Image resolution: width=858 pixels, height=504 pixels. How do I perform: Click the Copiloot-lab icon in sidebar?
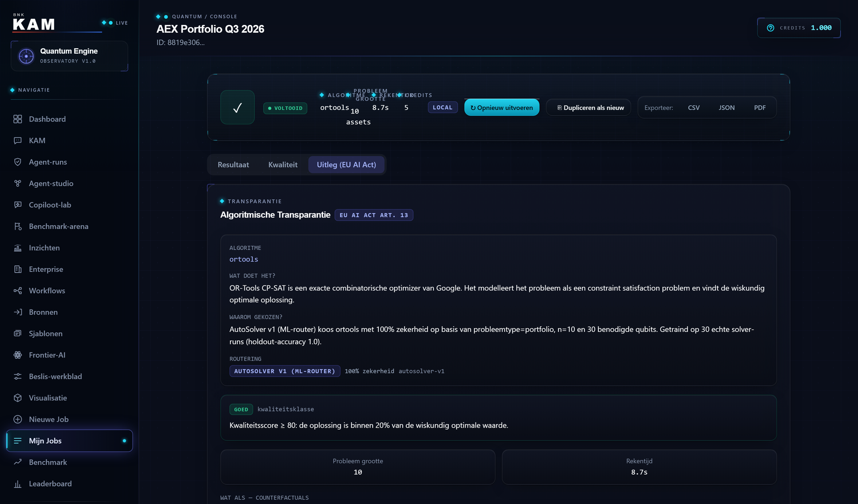[17, 205]
